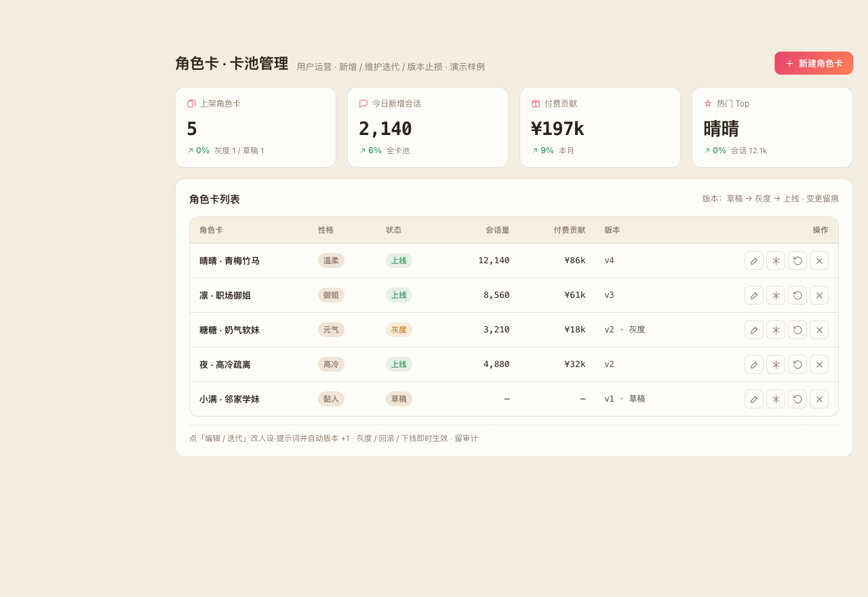Take the 晴晴 · 青梅竹马 card offline with X
Image resolution: width=868 pixels, height=597 pixels.
click(819, 261)
